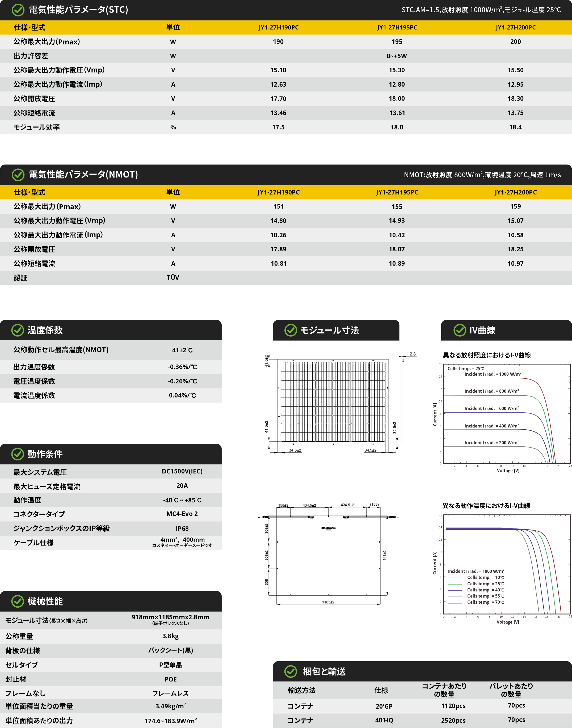Click the frame value フレームレス
Viewport: 572px width, 728px height.
tap(170, 693)
